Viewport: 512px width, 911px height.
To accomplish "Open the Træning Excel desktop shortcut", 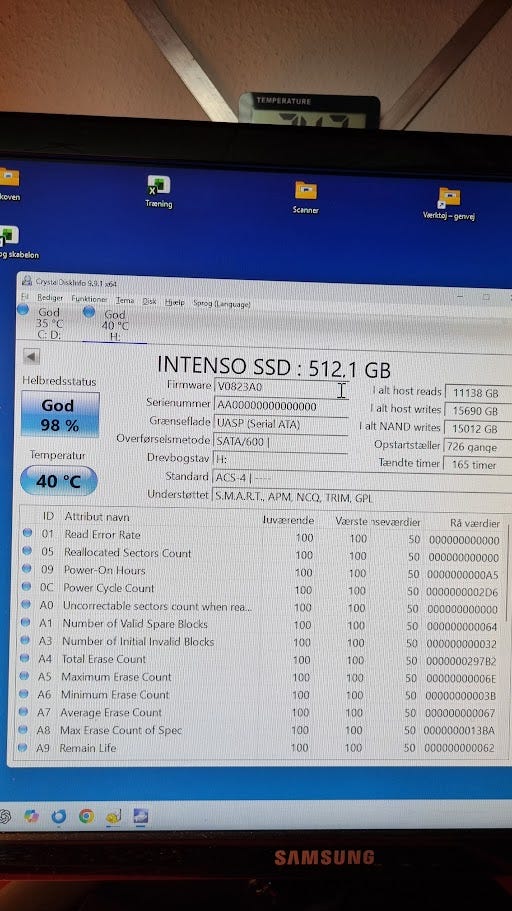I will click(159, 191).
